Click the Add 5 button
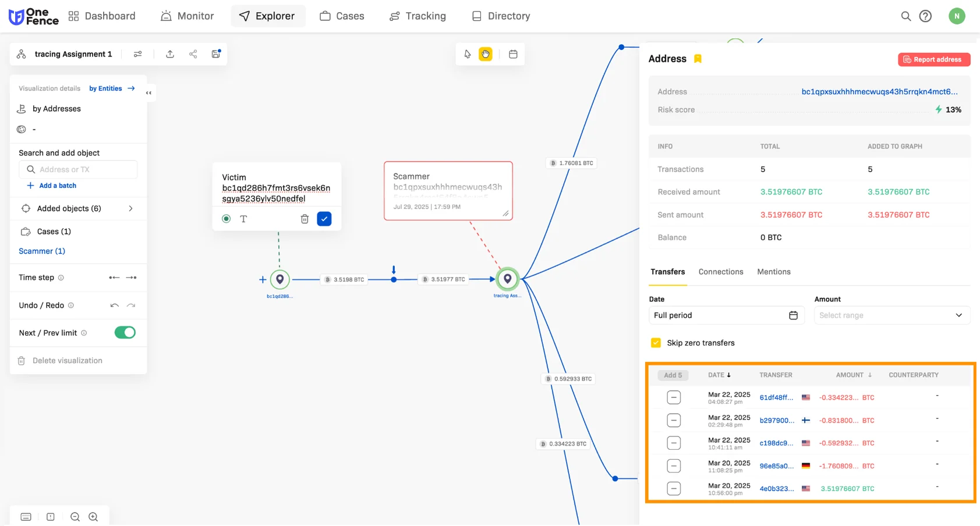Screen dimensions: 980x526 pos(673,375)
